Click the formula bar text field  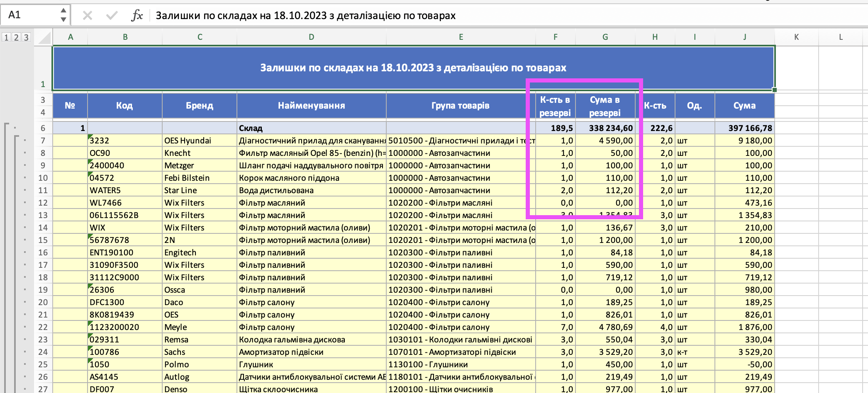click(x=508, y=16)
